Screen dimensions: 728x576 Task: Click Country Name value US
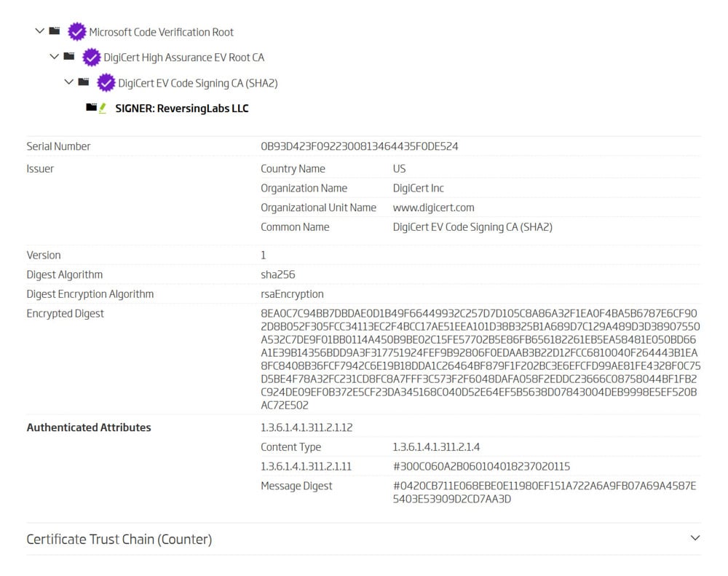(x=399, y=169)
